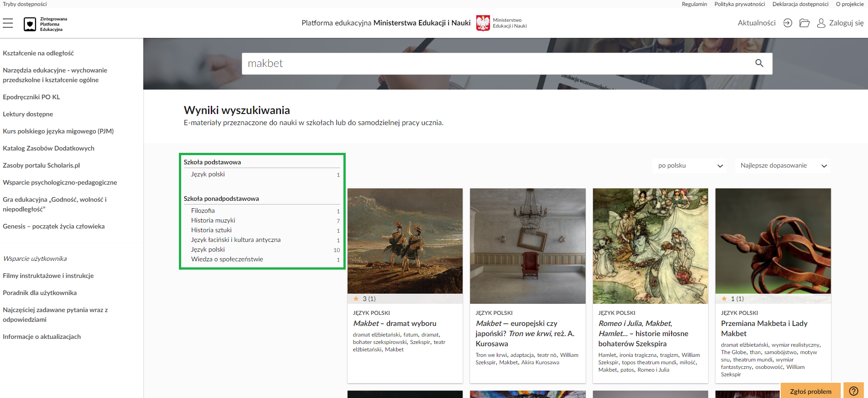
Task: Open Gra edukacyjna „Godność, wolność i niepodległość”
Action: coord(55,204)
